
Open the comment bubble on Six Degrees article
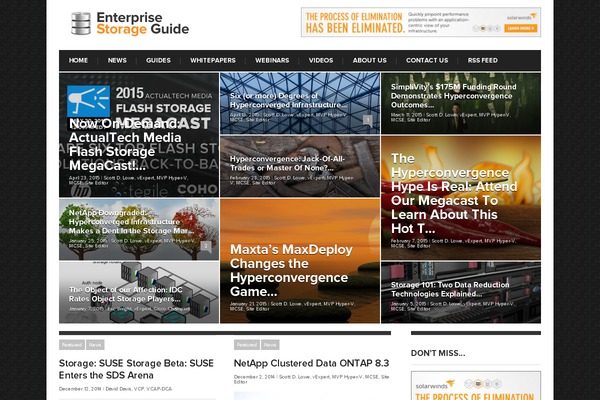point(368,121)
